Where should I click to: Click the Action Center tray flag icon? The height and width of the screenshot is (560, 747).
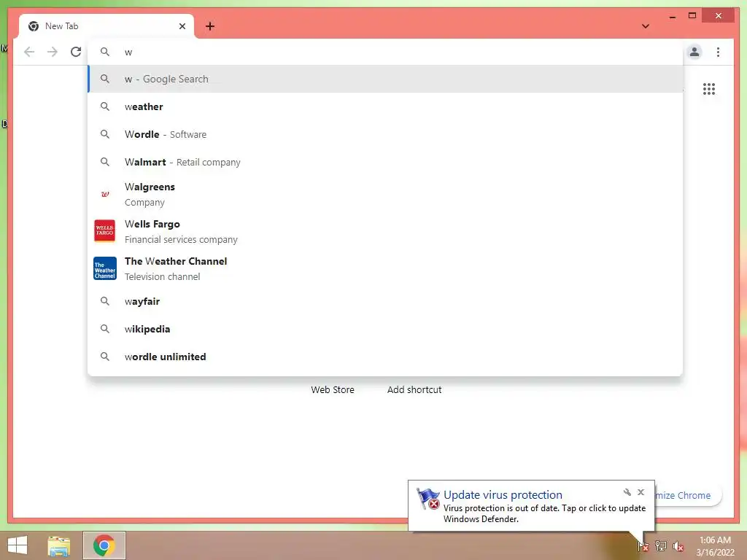pyautogui.click(x=643, y=546)
